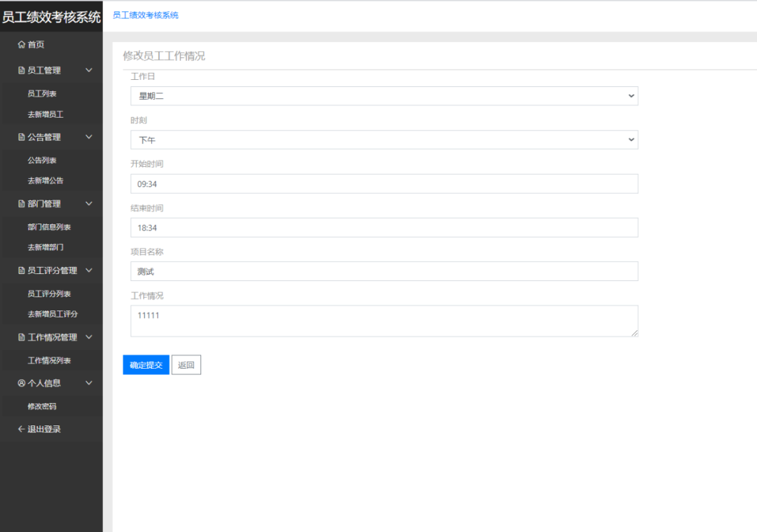The width and height of the screenshot is (757, 532).
Task: Click the document icon beside 公告管理
Action: pos(22,137)
